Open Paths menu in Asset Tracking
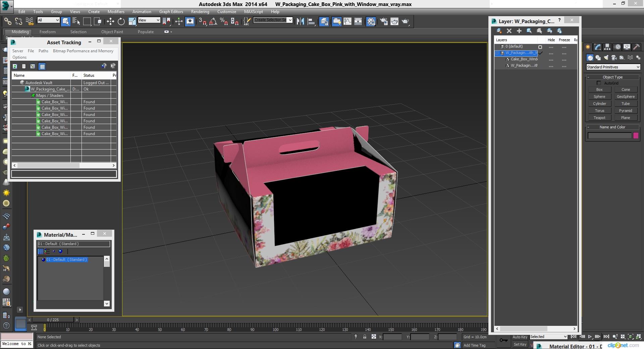644x349 pixels. point(43,51)
